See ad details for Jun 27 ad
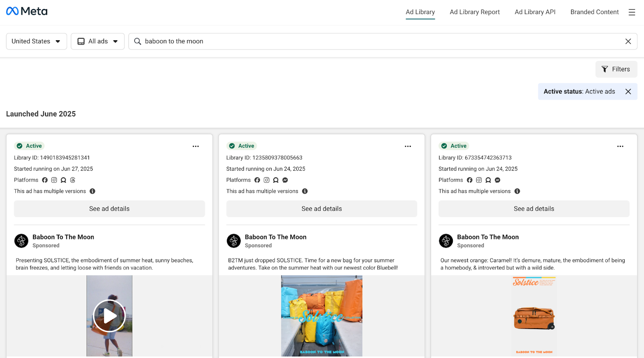The width and height of the screenshot is (644, 358). 109,209
